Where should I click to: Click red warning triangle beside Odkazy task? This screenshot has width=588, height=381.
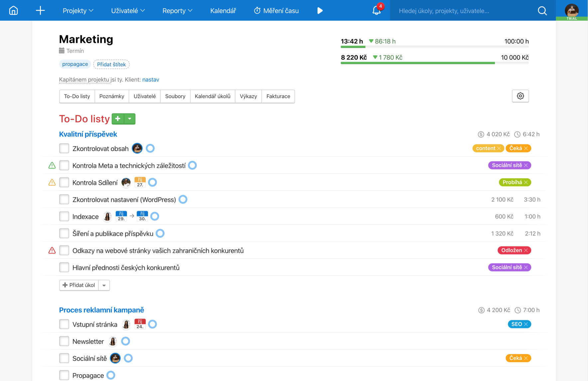coord(52,250)
